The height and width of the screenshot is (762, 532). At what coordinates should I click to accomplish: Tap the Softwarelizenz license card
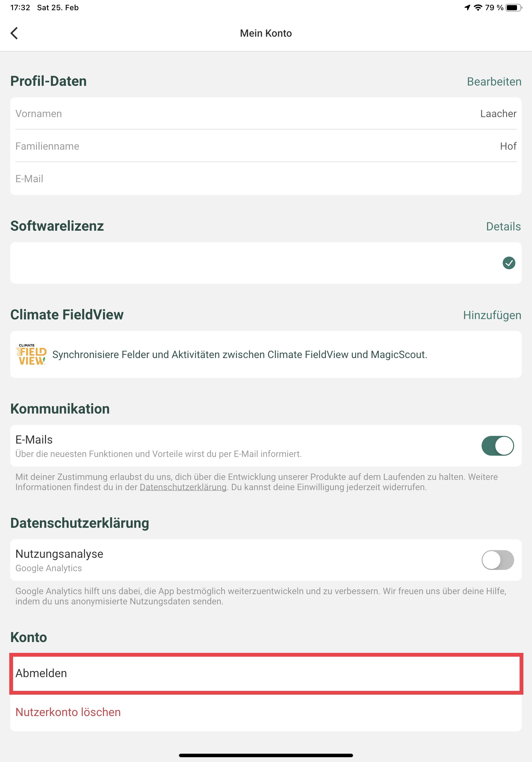point(266,263)
